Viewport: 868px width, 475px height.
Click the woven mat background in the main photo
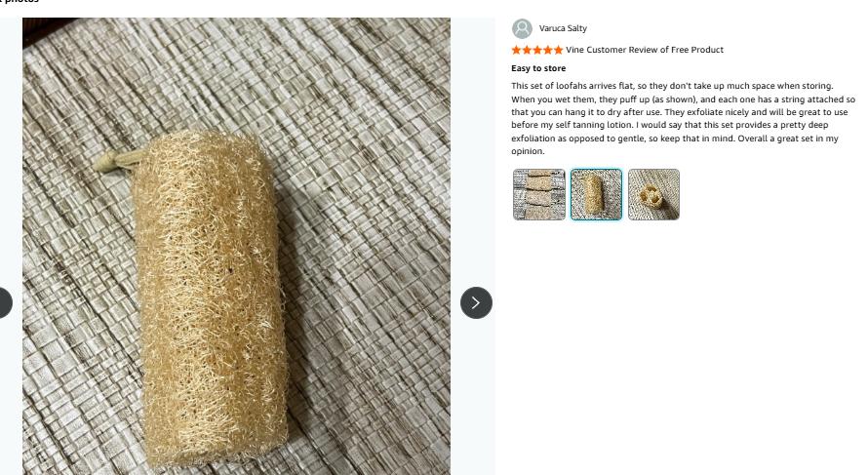pos(371,98)
